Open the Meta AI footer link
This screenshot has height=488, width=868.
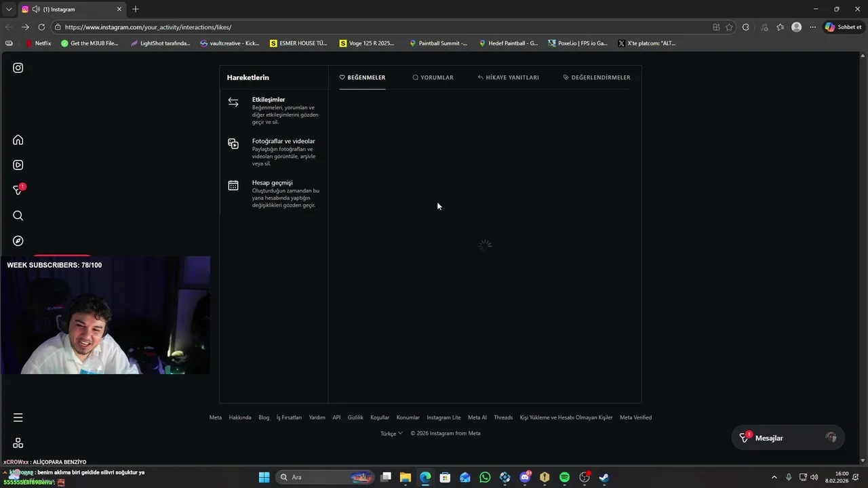click(x=477, y=418)
